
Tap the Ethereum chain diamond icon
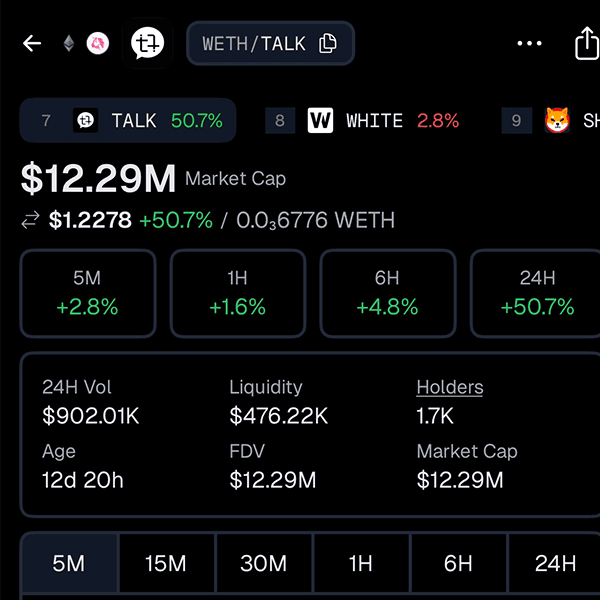[69, 43]
